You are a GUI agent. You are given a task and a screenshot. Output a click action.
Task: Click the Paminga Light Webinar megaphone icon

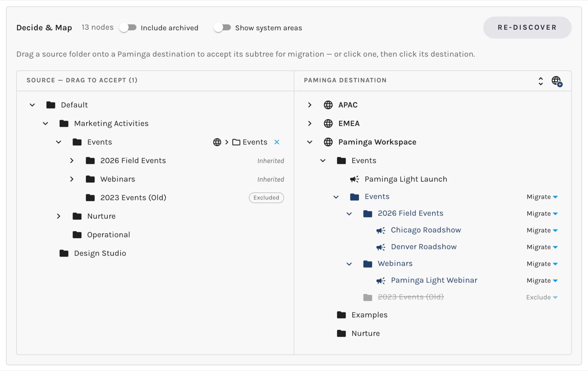381,280
